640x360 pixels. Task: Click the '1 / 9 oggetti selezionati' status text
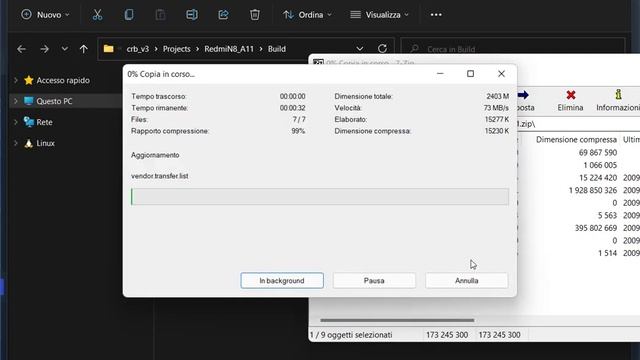351,335
